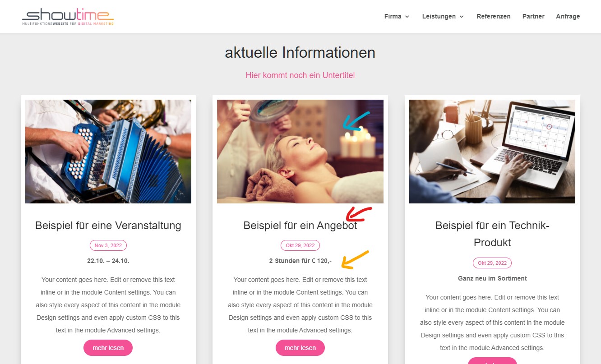The width and height of the screenshot is (601, 364).
Task: Open the Leistungen menu item
Action: coord(439,16)
